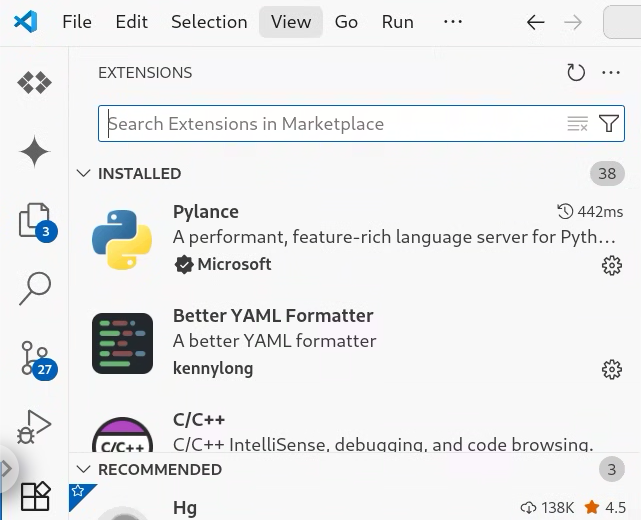
Task: Refresh the extensions list
Action: tap(576, 73)
